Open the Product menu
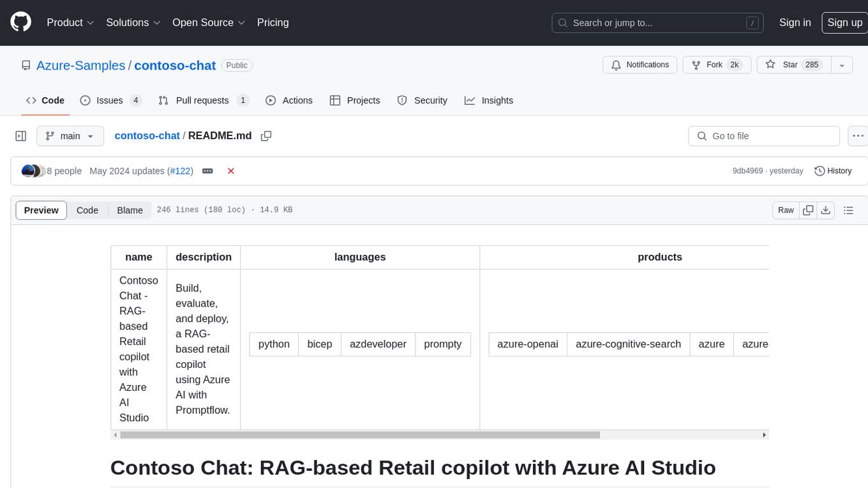Screen dimensions: 868x488 click(x=70, y=22)
